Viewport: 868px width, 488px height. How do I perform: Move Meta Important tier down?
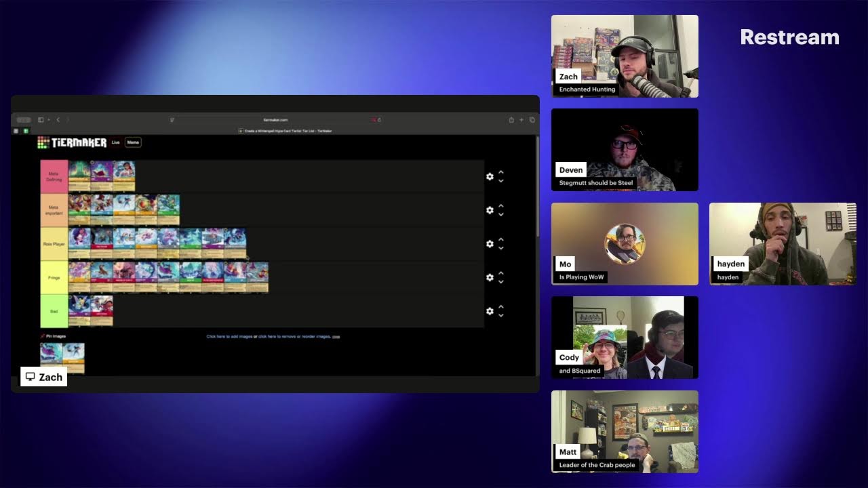[x=501, y=215]
